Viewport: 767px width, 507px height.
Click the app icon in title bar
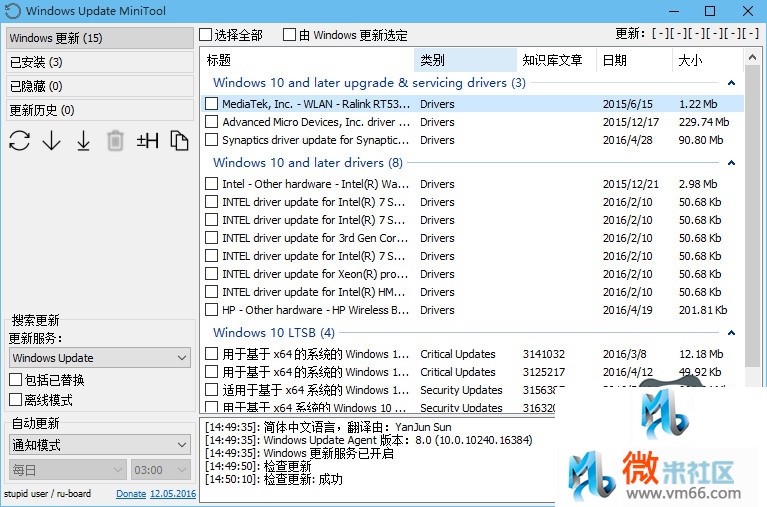click(x=12, y=11)
